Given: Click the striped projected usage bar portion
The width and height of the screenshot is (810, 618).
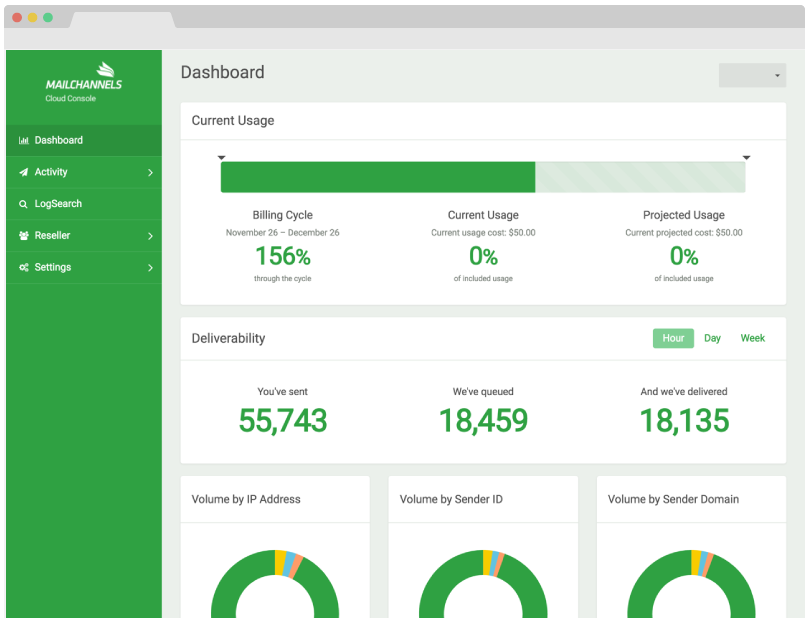Looking at the screenshot, I should click(640, 177).
